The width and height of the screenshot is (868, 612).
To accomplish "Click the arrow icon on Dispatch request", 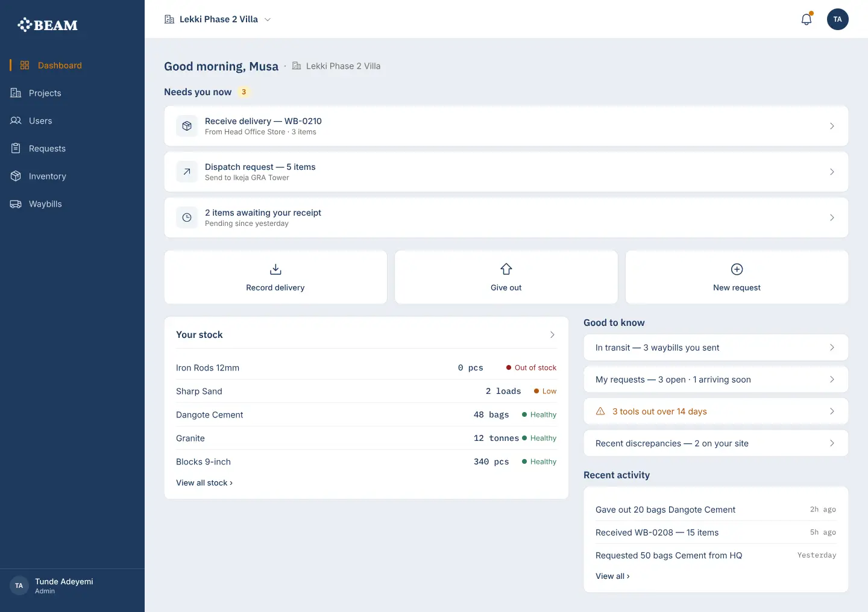I will point(187,172).
